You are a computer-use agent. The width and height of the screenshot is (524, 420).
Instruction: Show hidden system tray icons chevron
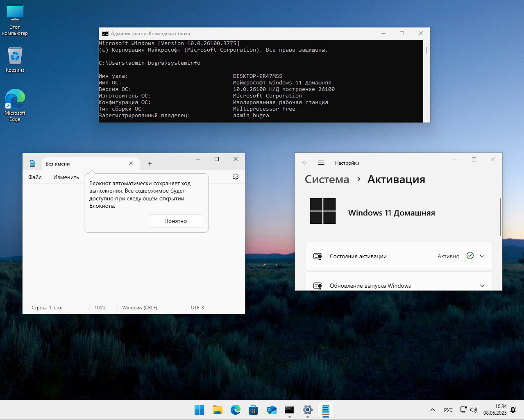(433, 410)
